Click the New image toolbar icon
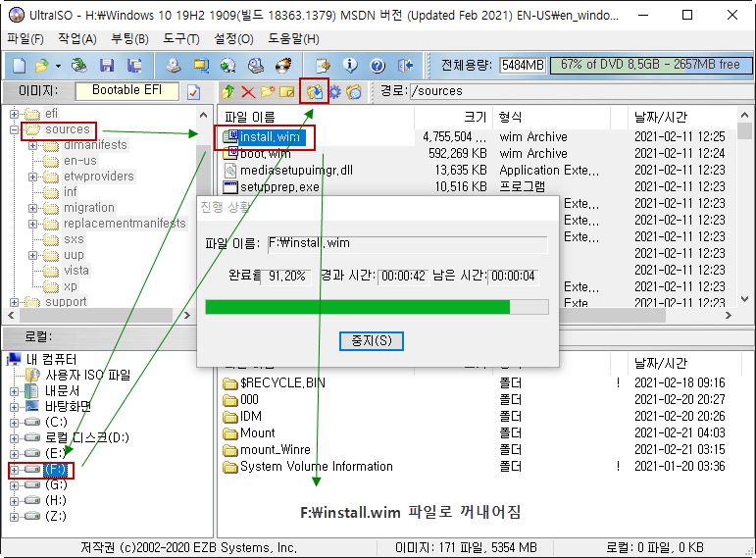Viewport: 756px width, 558px height. pyautogui.click(x=19, y=65)
